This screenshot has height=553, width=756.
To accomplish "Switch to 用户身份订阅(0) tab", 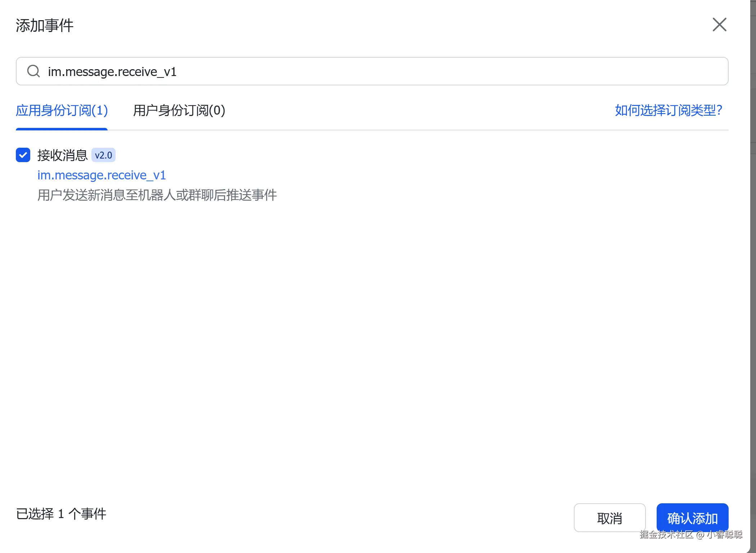I will tap(179, 110).
